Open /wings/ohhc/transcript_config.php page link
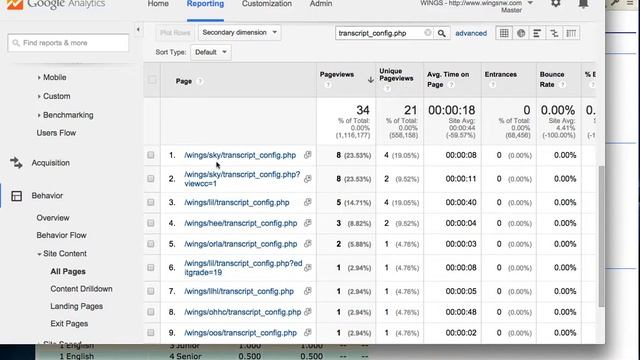640x360 pixels. coord(242,312)
